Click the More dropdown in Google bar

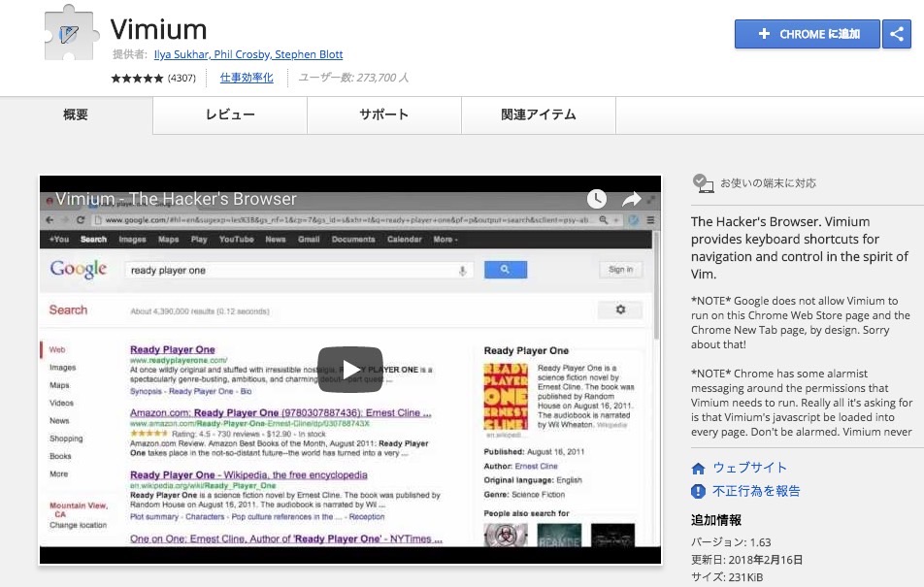point(445,240)
